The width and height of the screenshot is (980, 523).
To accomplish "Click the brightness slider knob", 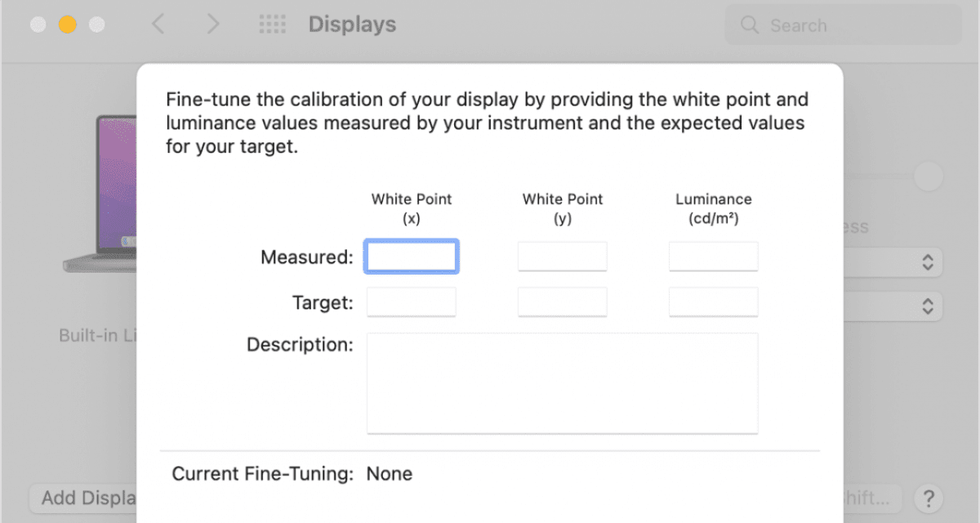I will coord(928,177).
